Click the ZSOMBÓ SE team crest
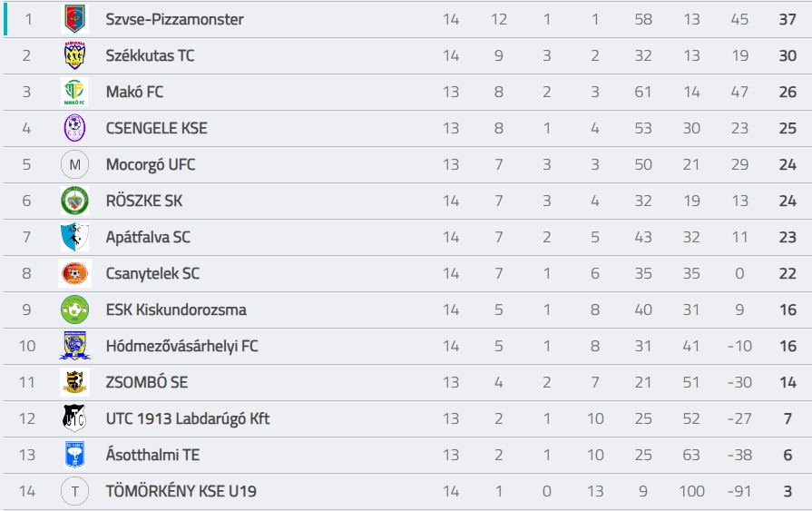Screen dimensions: 812x511 pos(74,382)
